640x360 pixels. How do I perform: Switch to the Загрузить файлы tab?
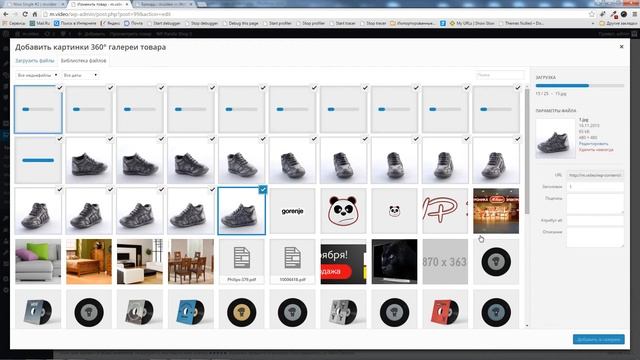click(x=35, y=61)
